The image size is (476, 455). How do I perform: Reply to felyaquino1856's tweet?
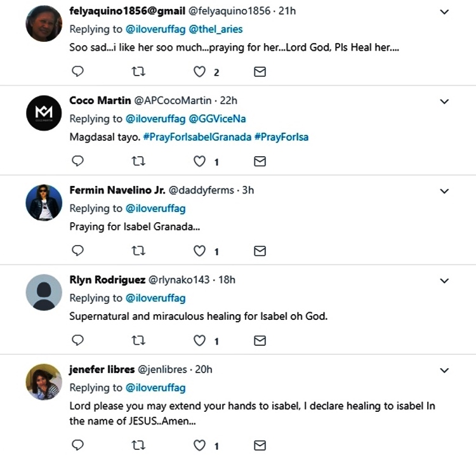[x=77, y=72]
